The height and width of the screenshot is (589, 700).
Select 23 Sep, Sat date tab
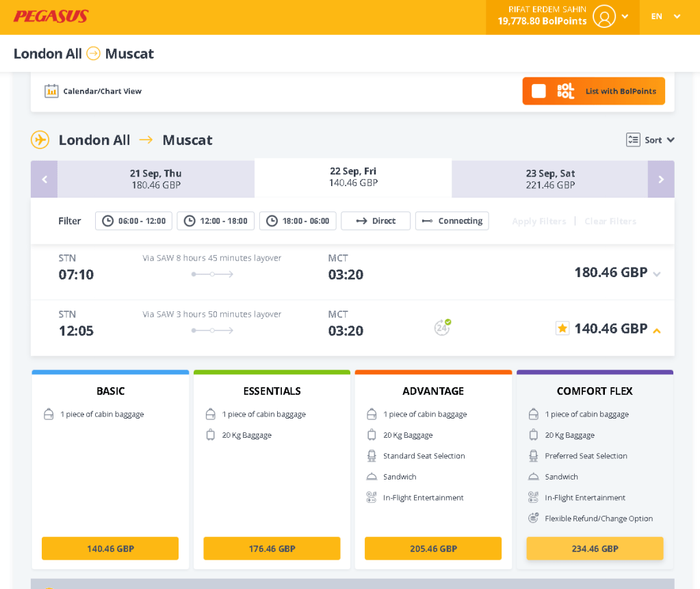tap(550, 179)
